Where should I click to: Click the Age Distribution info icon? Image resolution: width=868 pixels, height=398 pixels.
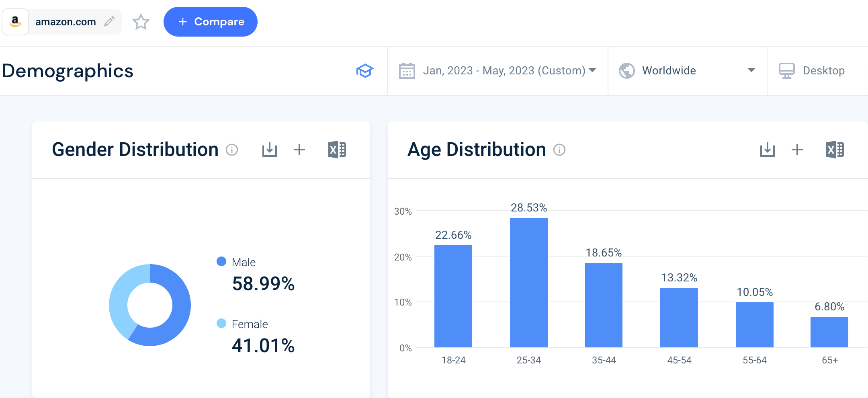coord(559,150)
